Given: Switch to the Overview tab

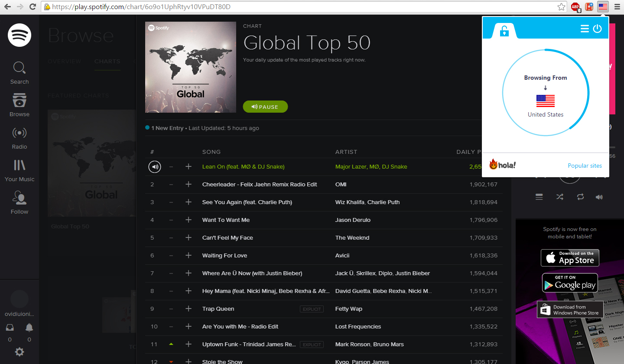Looking at the screenshot, I should 64,61.
